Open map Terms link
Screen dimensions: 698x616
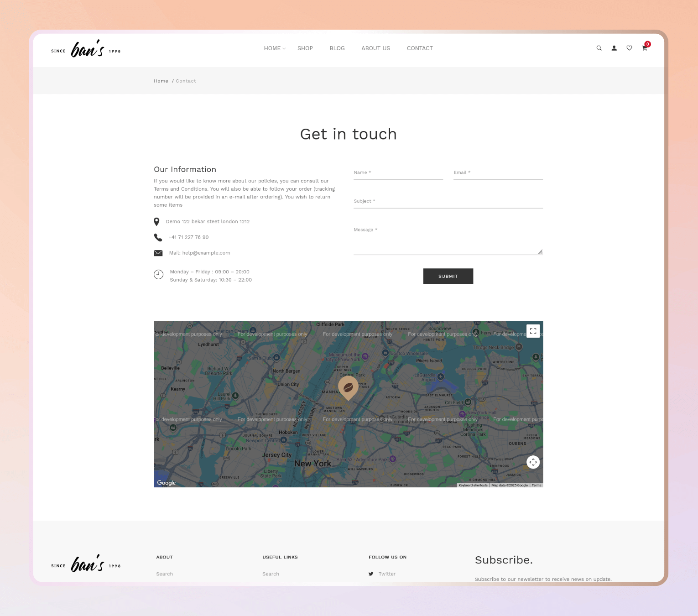click(537, 485)
